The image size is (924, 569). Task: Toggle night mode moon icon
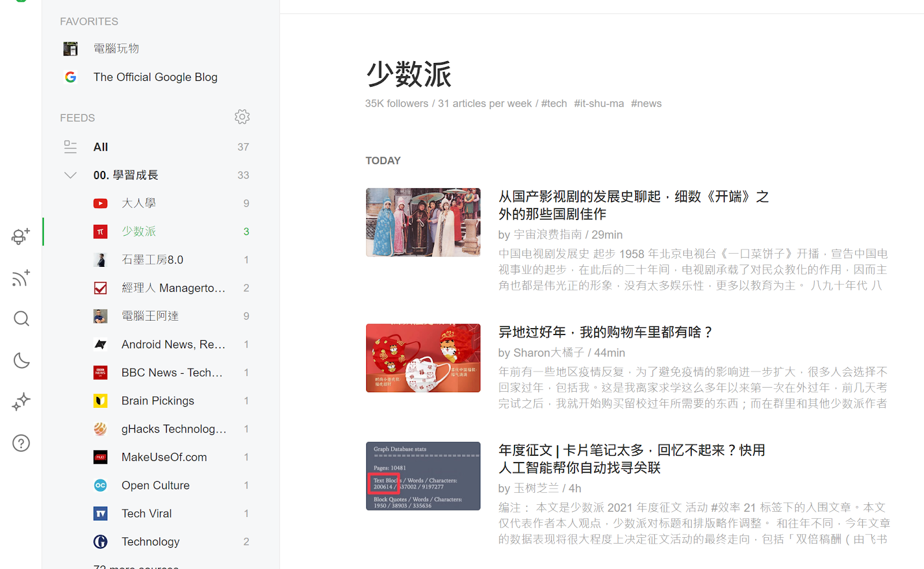click(x=21, y=360)
